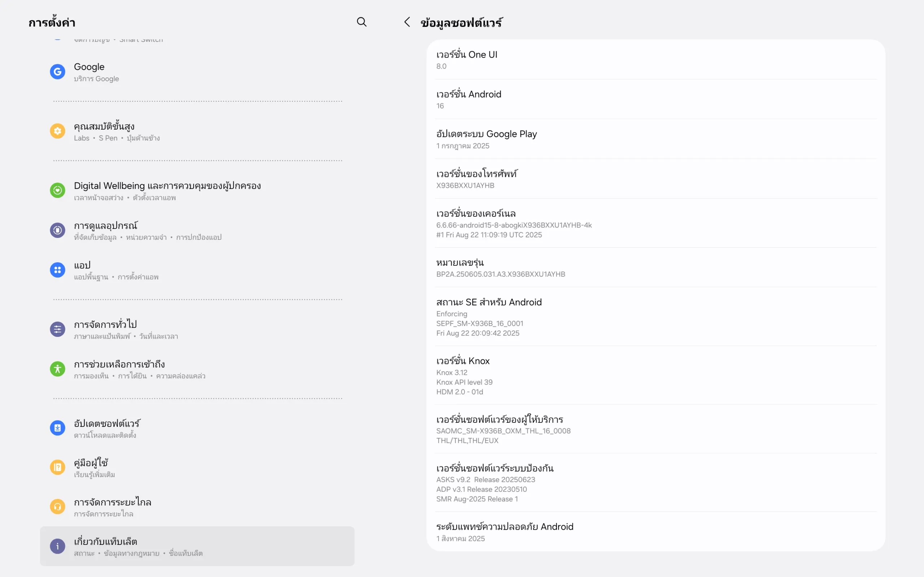Open แอป settings entry
The image size is (924, 577).
point(197,270)
